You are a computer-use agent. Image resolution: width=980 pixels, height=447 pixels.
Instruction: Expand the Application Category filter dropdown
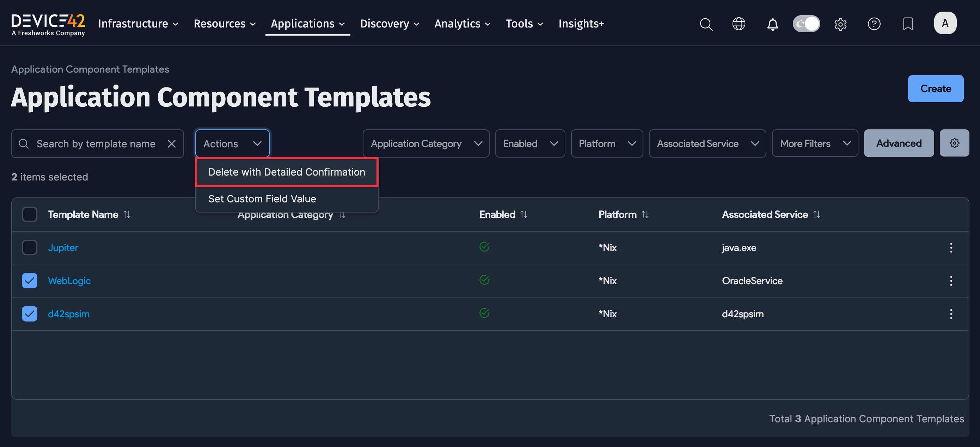(x=426, y=143)
